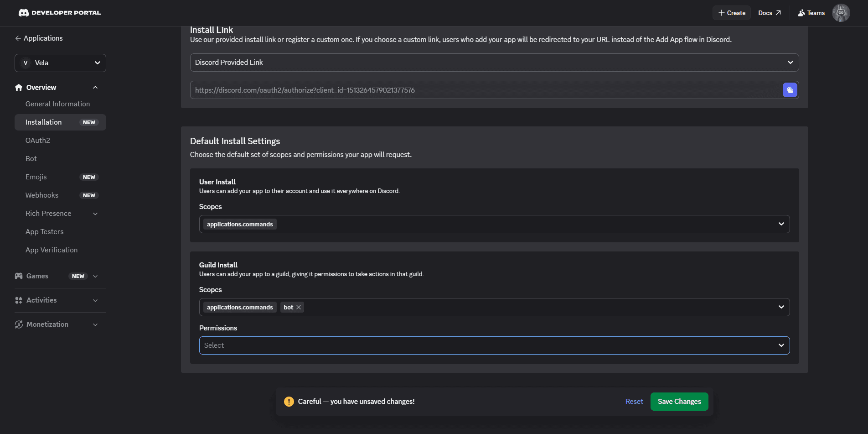Image resolution: width=868 pixels, height=434 pixels.
Task: Click the Permissions label
Action: click(x=218, y=328)
